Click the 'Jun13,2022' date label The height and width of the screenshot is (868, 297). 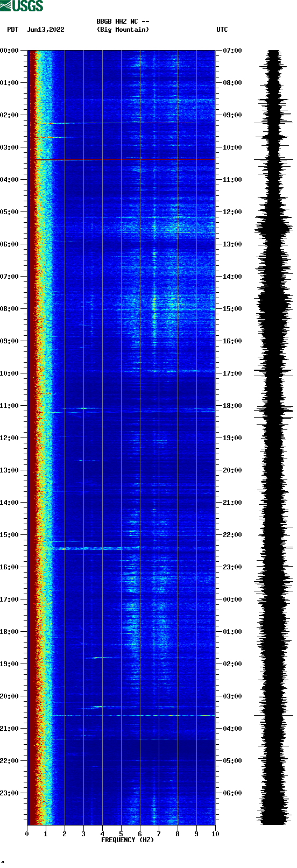pos(45,30)
